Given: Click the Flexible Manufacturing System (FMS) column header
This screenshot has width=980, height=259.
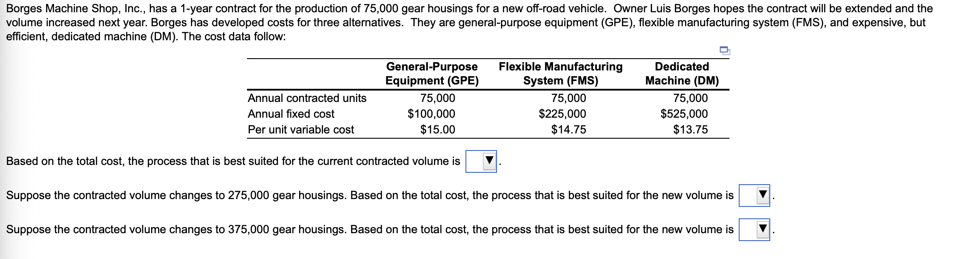Looking at the screenshot, I should [x=561, y=73].
